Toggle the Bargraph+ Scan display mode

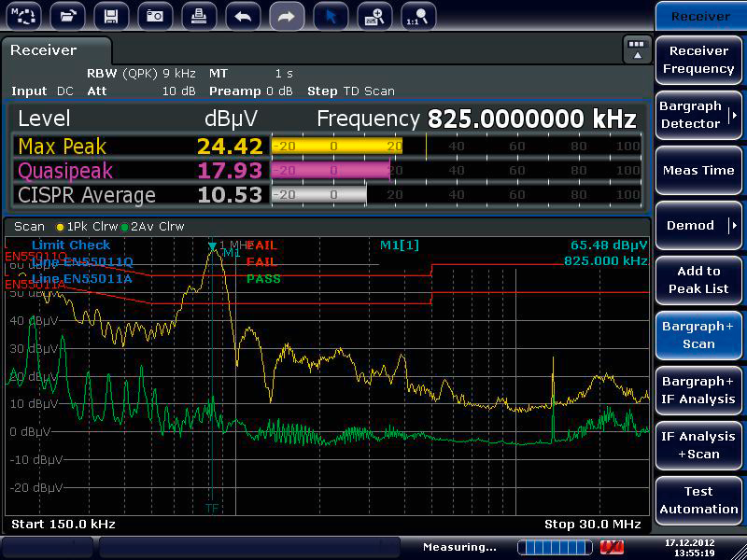698,335
